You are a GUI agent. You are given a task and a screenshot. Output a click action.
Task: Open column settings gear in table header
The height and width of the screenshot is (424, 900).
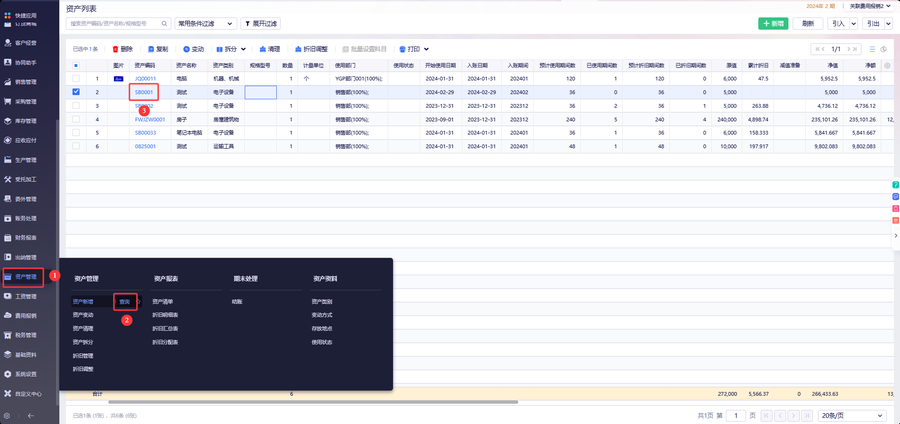[887, 65]
